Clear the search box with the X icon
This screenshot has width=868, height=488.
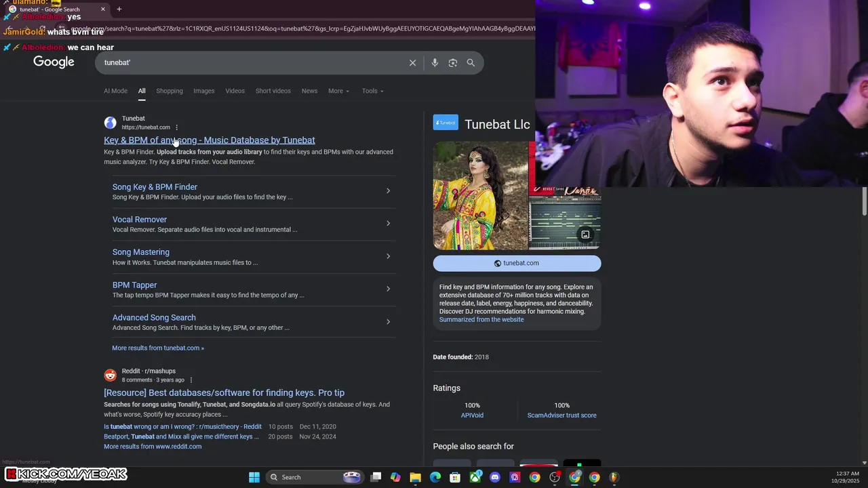pyautogui.click(x=412, y=62)
